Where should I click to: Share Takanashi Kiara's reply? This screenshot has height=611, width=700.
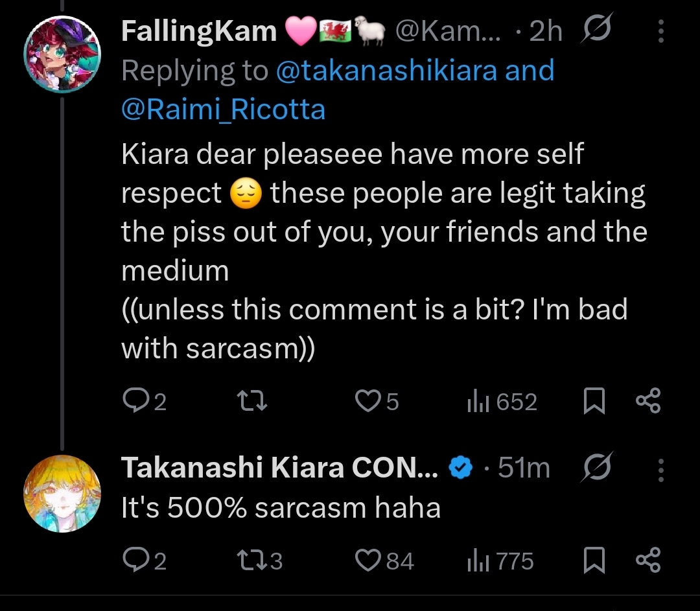click(x=647, y=560)
